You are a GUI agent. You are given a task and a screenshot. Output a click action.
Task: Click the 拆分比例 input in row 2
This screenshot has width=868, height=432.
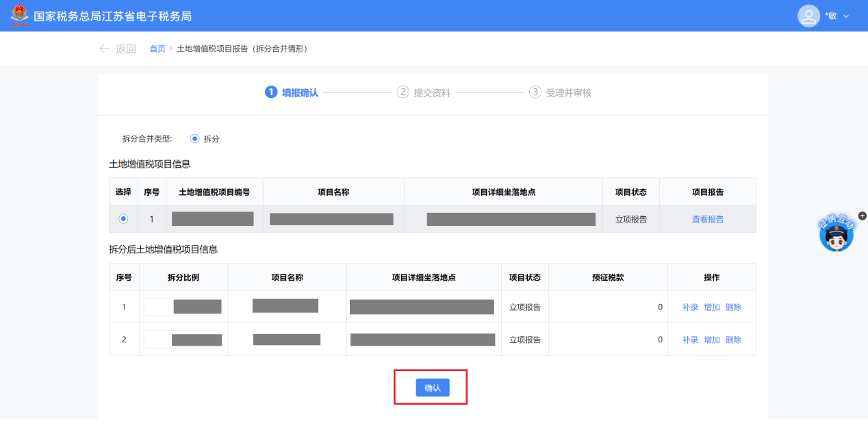coord(183,340)
